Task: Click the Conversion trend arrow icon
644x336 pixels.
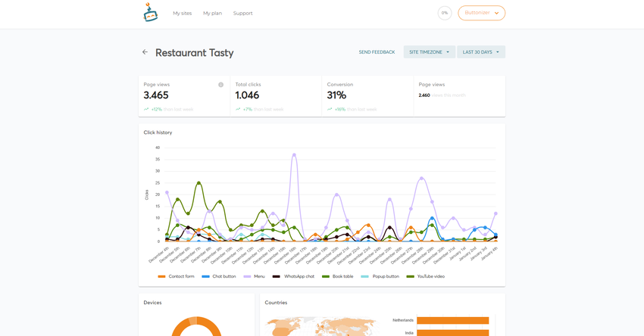Action: click(330, 109)
